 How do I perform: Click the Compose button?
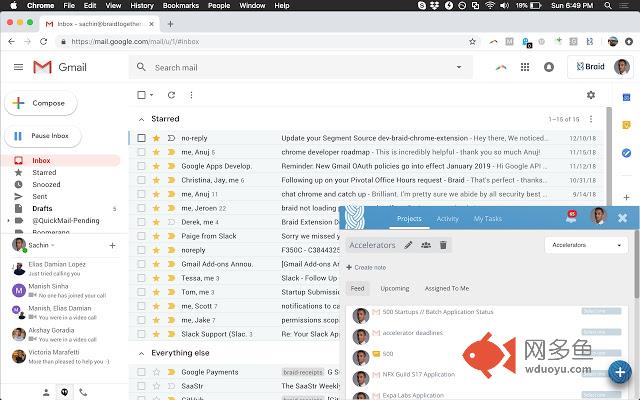coord(40,103)
